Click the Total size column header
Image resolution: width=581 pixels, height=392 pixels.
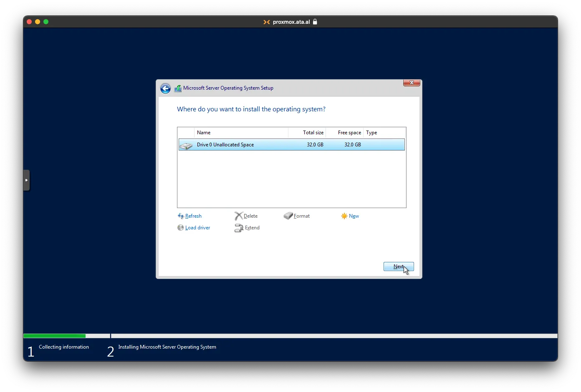307,133
